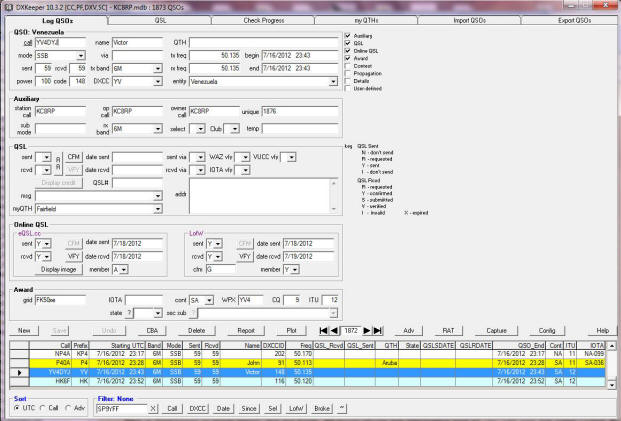Click the CBA lookup button

(x=152, y=331)
